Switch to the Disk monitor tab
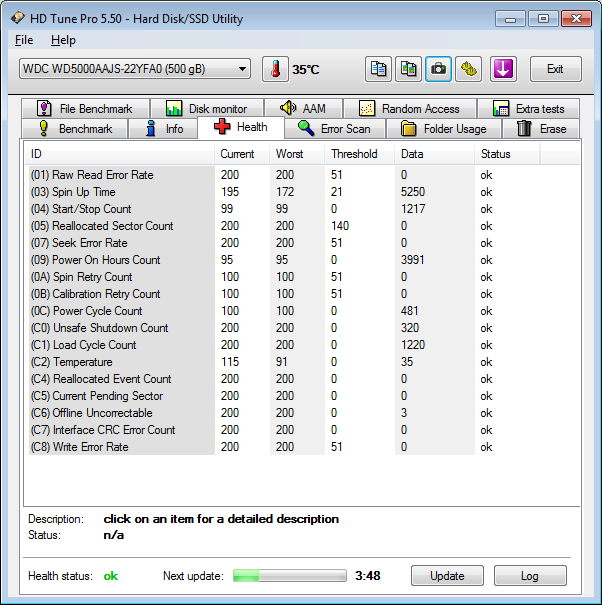 [207, 108]
